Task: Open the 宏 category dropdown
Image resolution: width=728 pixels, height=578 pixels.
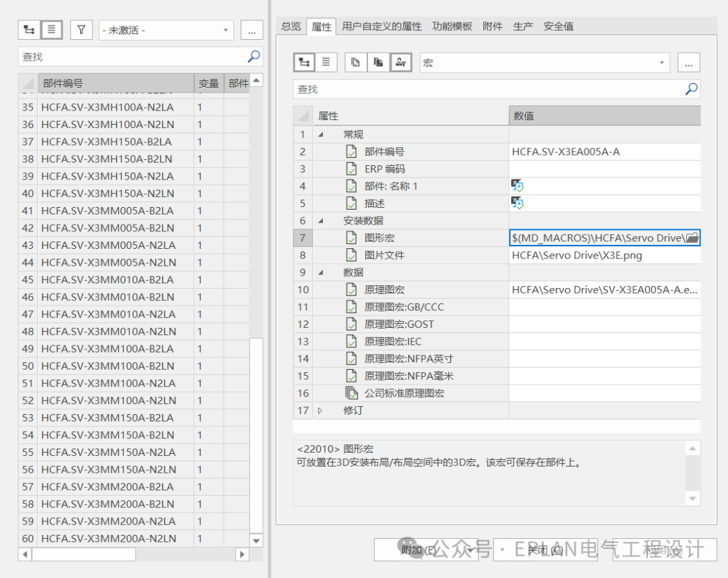Action: click(x=545, y=63)
